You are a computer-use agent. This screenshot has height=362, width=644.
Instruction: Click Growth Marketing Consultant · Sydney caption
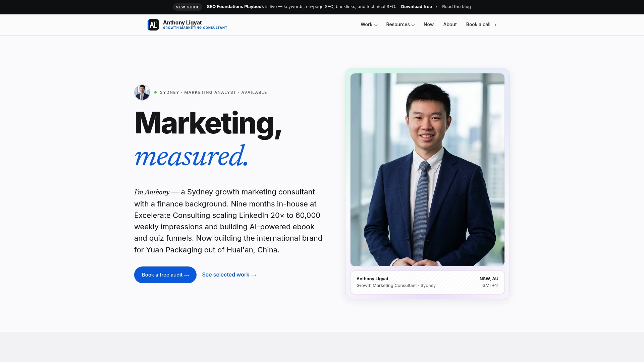(396, 286)
